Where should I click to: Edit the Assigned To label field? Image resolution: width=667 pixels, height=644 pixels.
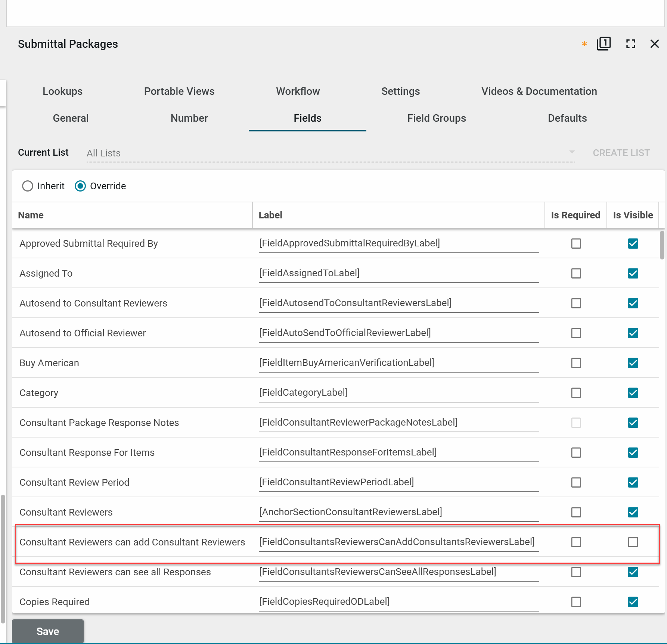click(398, 273)
